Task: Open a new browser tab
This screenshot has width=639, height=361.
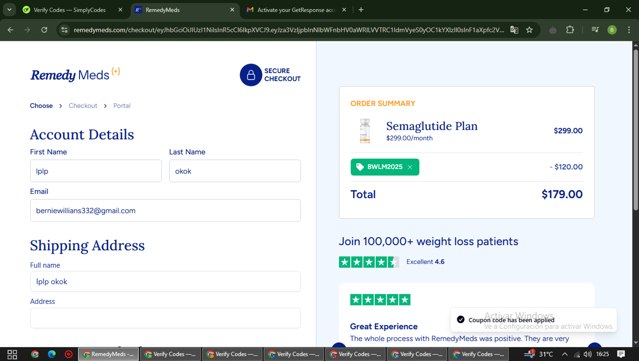Action: [361, 10]
